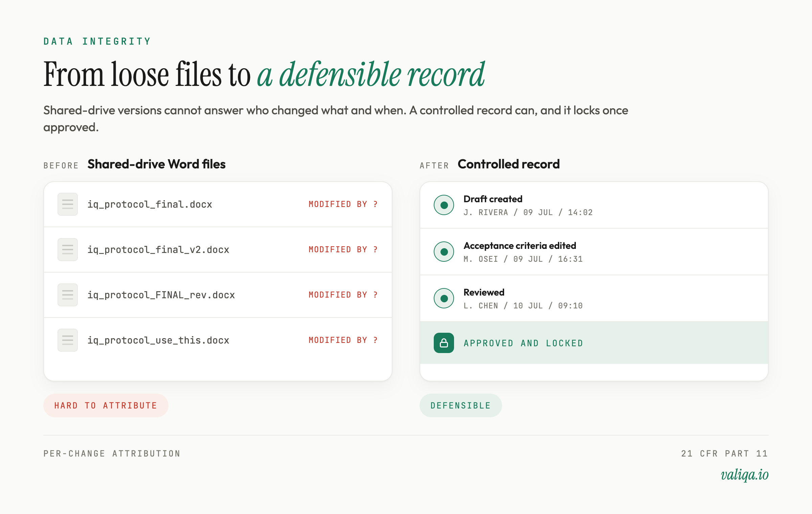Click the AFTER label

[434, 166]
